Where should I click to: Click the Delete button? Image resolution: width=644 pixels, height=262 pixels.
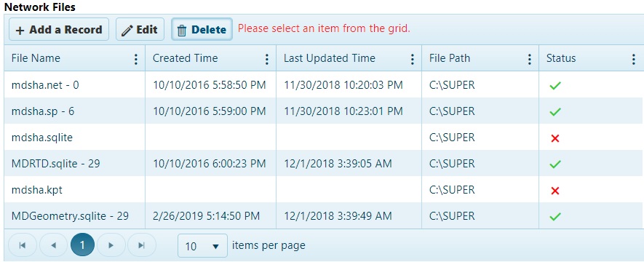click(202, 29)
